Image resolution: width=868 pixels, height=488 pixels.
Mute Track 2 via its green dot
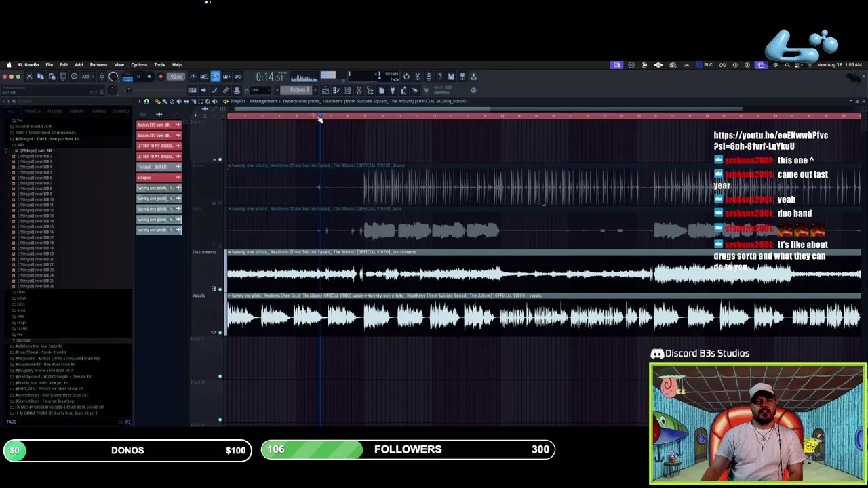point(220,159)
